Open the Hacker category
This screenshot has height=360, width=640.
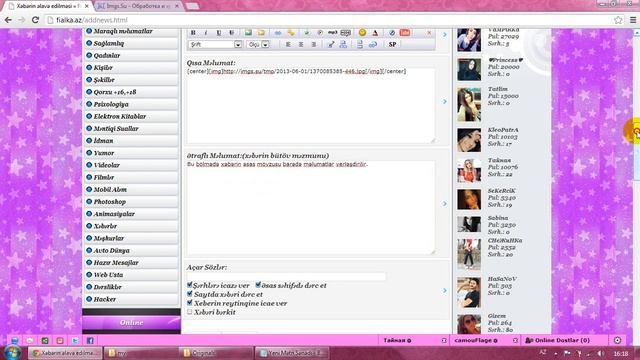(131, 299)
